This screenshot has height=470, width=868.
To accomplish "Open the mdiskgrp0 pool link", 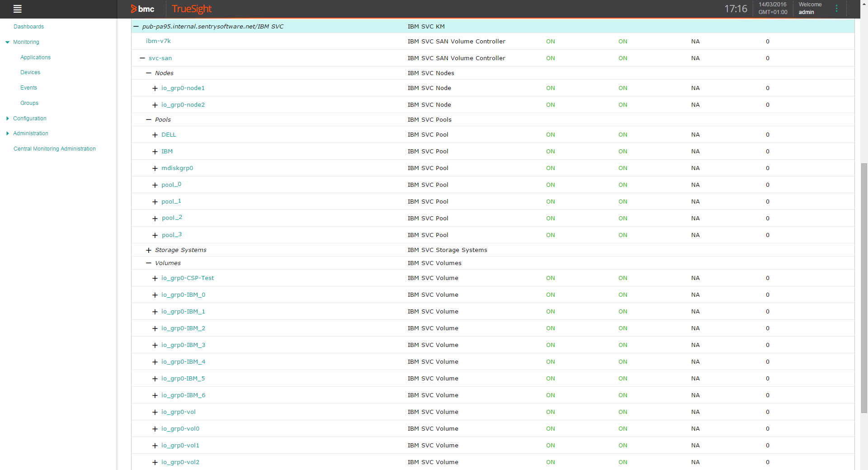I will 177,168.
